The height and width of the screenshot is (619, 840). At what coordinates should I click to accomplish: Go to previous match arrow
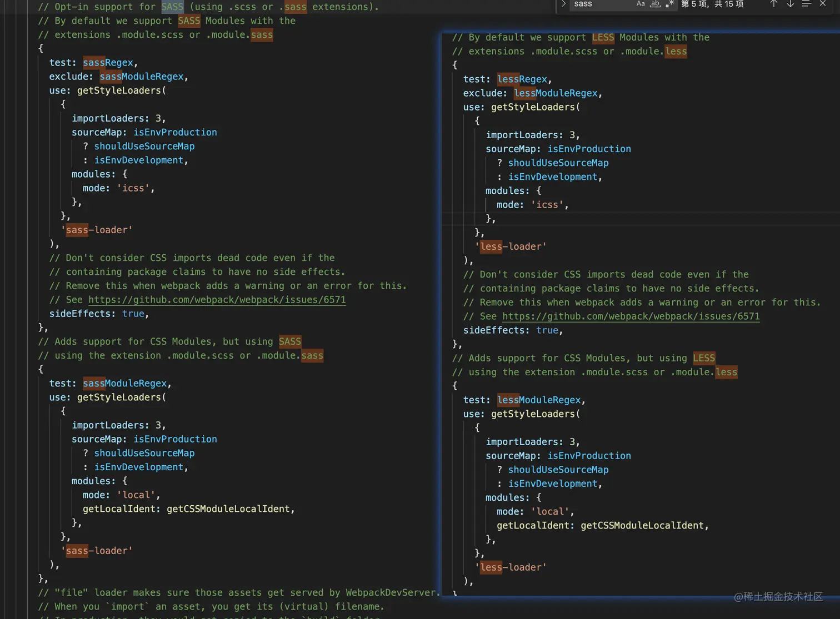(x=773, y=4)
